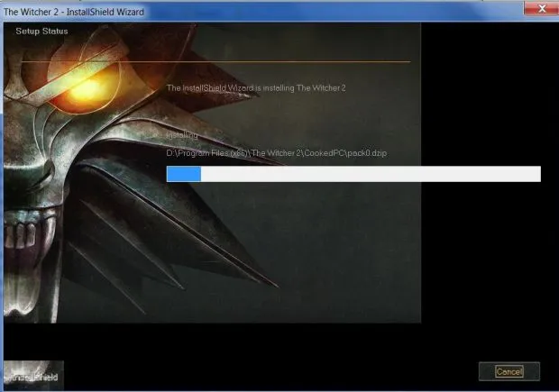Screen dimensions: 559x392
Task: Click the blue filled part of progress bar
Action: coord(183,174)
